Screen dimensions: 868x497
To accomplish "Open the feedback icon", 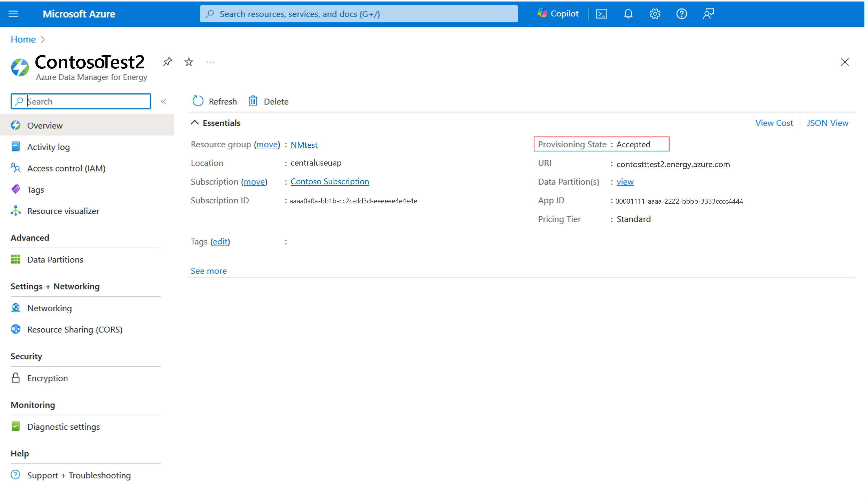I will pos(708,14).
